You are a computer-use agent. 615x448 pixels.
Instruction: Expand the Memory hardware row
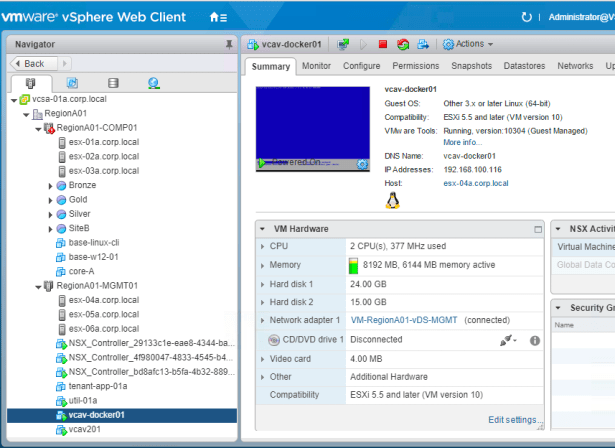click(x=262, y=266)
